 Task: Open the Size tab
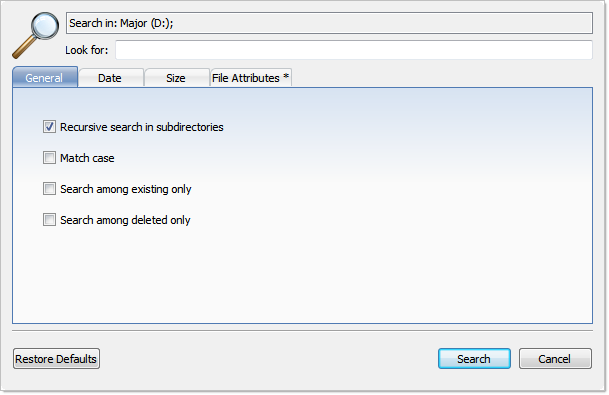pyautogui.click(x=177, y=78)
